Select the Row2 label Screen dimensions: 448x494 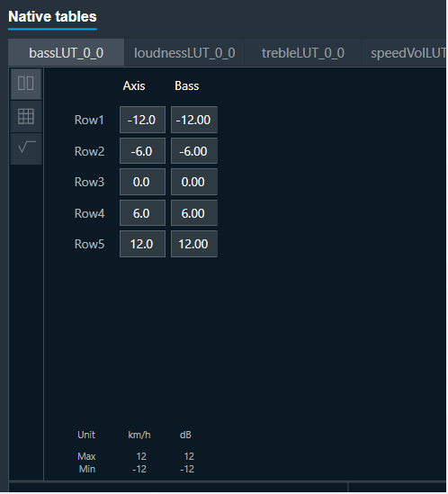click(89, 151)
